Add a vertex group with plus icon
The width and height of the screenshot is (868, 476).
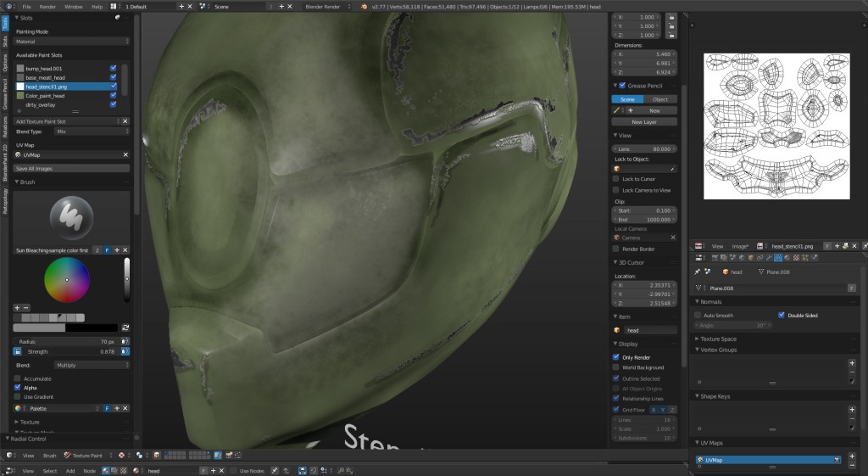tap(852, 363)
